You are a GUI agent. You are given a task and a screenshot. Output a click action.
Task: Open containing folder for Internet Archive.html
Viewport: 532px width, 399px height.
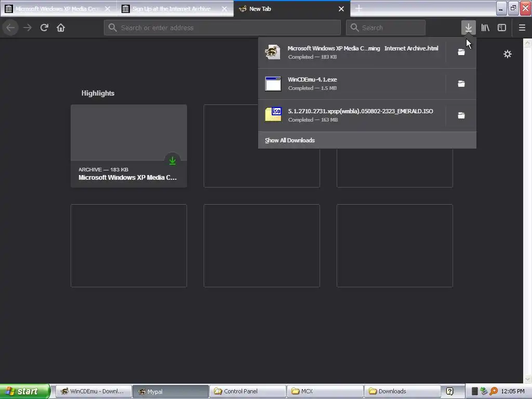pyautogui.click(x=461, y=52)
